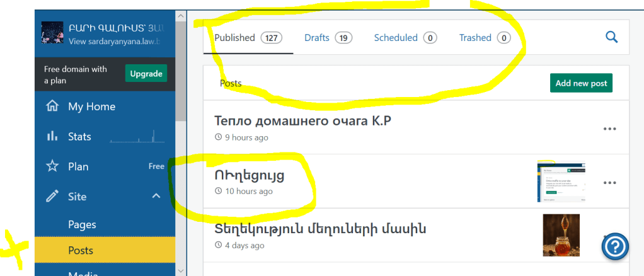This screenshot has width=644, height=276.
Task: Open ellipsis menu for Ուղեցույց post
Action: coord(609,183)
